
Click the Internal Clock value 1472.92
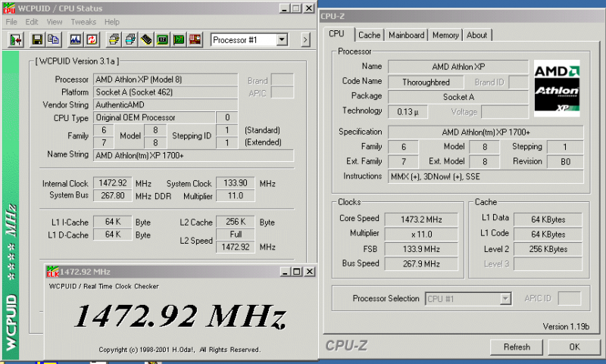coord(112,183)
